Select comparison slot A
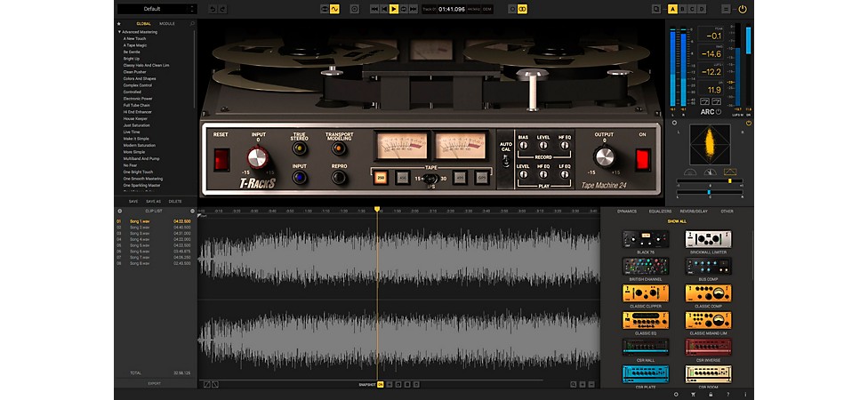The height and width of the screenshot is (400, 868). 672,9
